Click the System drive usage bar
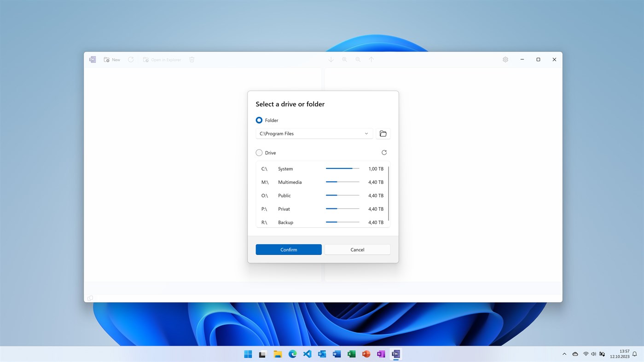 [342, 169]
